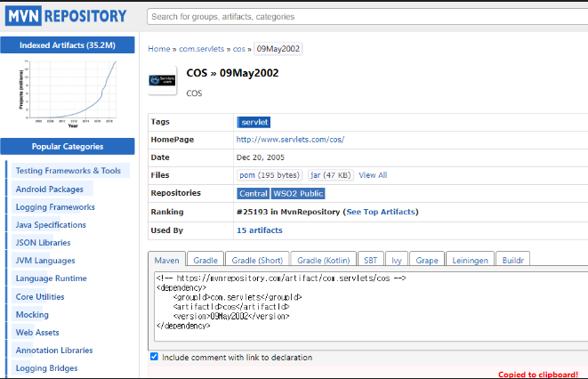The image size is (588, 379).
Task: Open JVM Languages category
Action: tap(45, 261)
